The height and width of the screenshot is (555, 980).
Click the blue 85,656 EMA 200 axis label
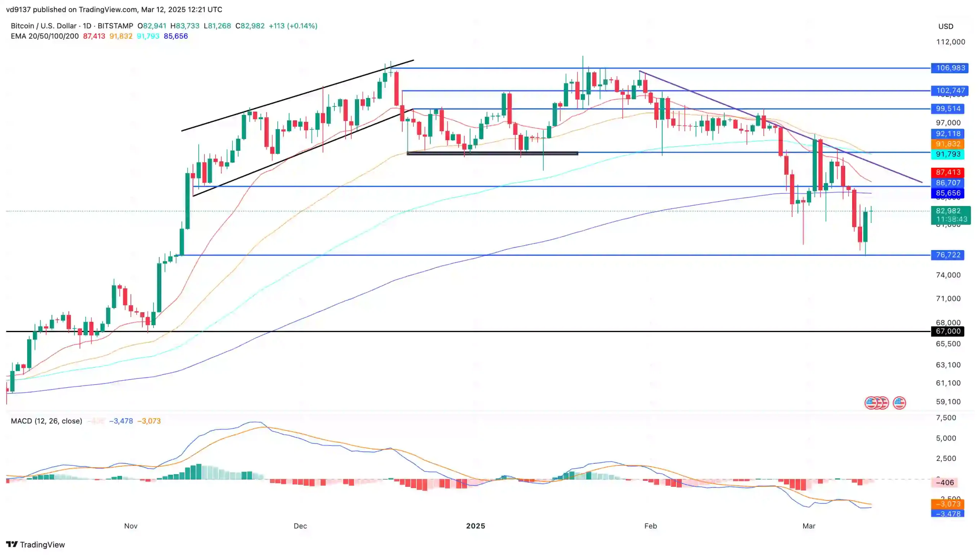tap(947, 193)
